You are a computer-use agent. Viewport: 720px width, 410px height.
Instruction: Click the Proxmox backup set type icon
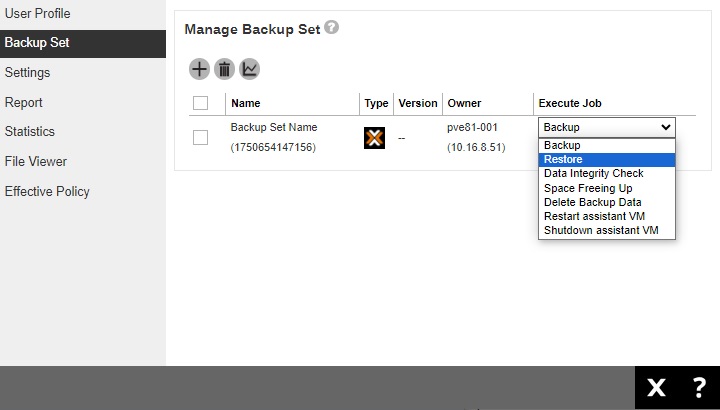pyautogui.click(x=374, y=138)
